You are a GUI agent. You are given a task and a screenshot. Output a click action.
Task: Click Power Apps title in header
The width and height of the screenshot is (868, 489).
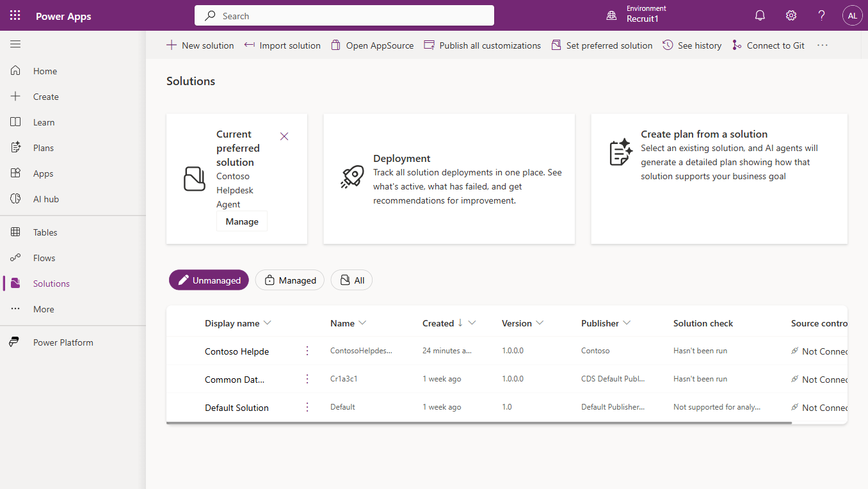(x=63, y=17)
